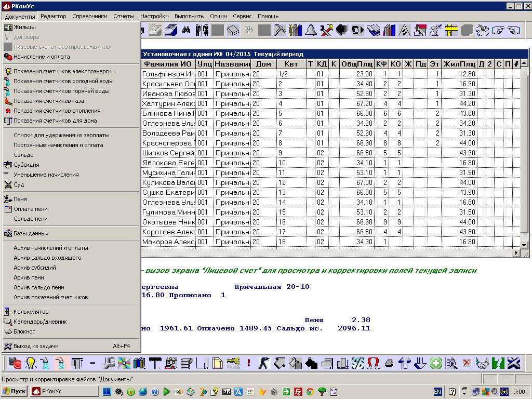Select Выход из задачи menu item
This screenshot has width=532, height=399.
click(x=36, y=346)
